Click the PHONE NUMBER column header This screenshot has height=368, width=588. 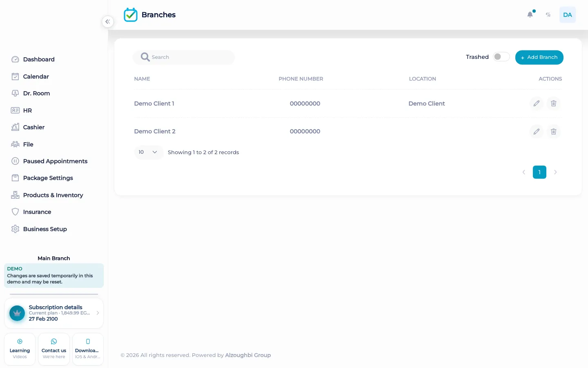301,79
